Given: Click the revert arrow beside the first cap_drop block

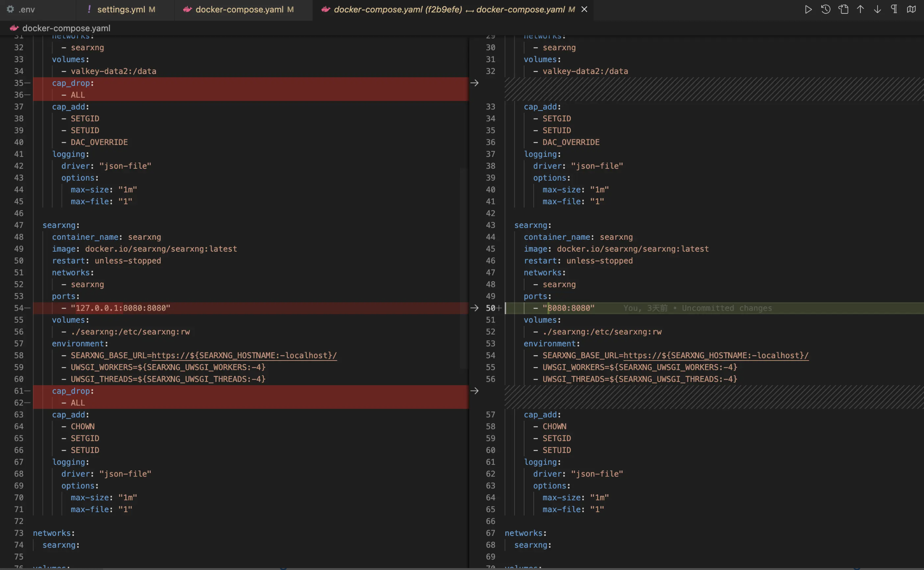Looking at the screenshot, I should point(474,83).
